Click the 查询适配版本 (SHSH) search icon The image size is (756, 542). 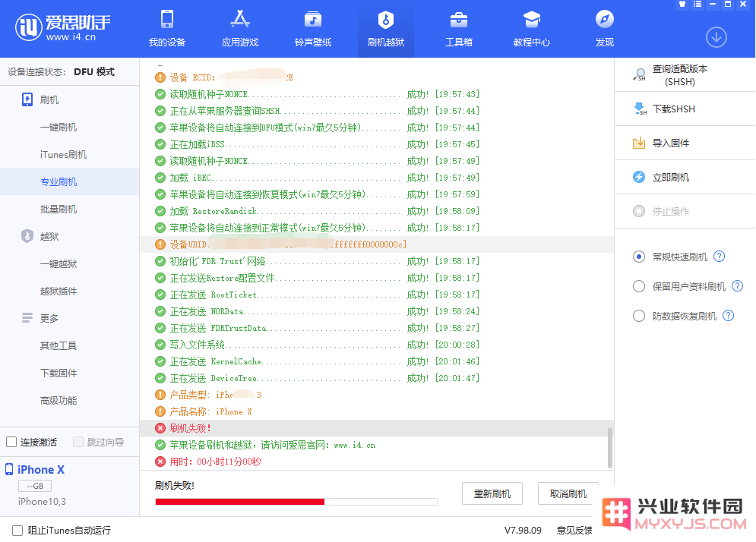639,74
